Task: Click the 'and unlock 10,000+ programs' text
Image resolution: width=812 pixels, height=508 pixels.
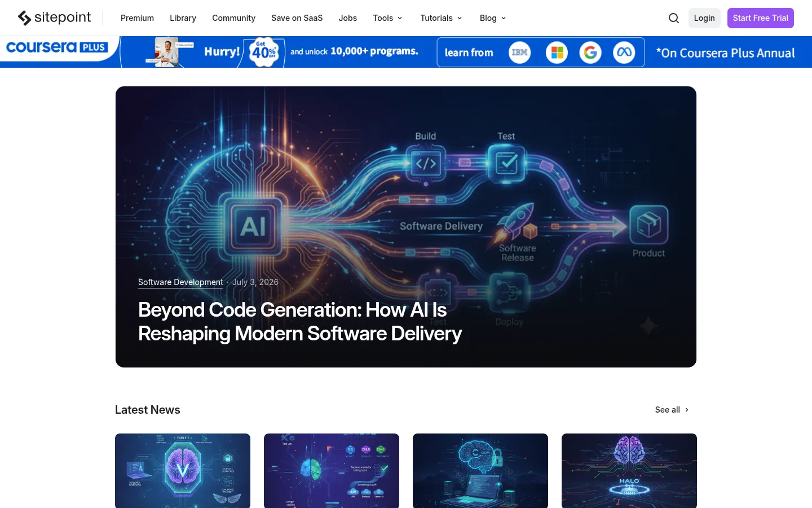Action: tap(354, 51)
